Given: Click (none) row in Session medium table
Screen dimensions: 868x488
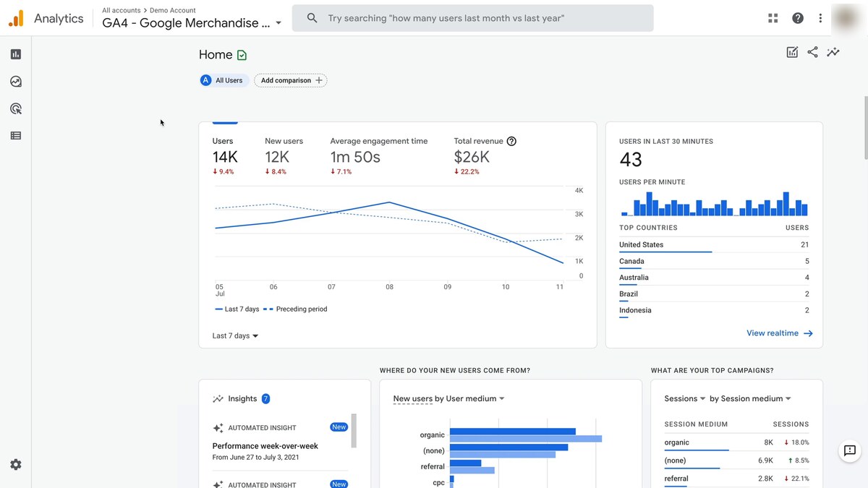Looking at the screenshot, I should point(736,461).
